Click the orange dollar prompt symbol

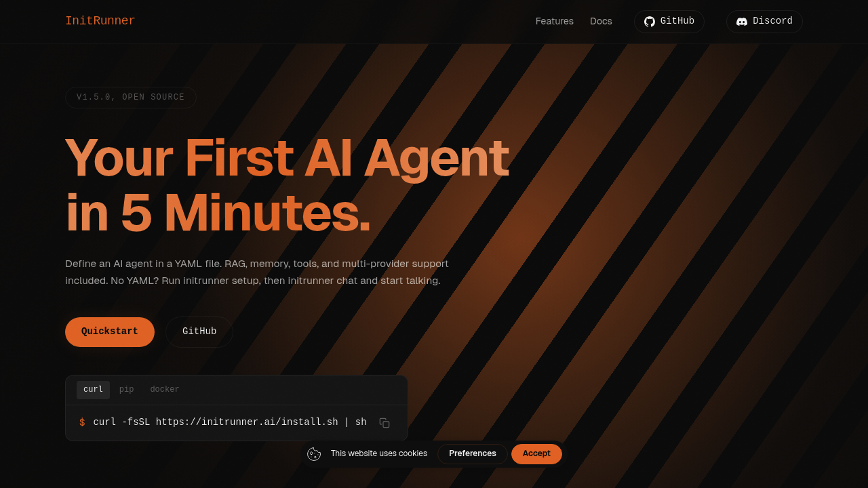pyautogui.click(x=82, y=422)
